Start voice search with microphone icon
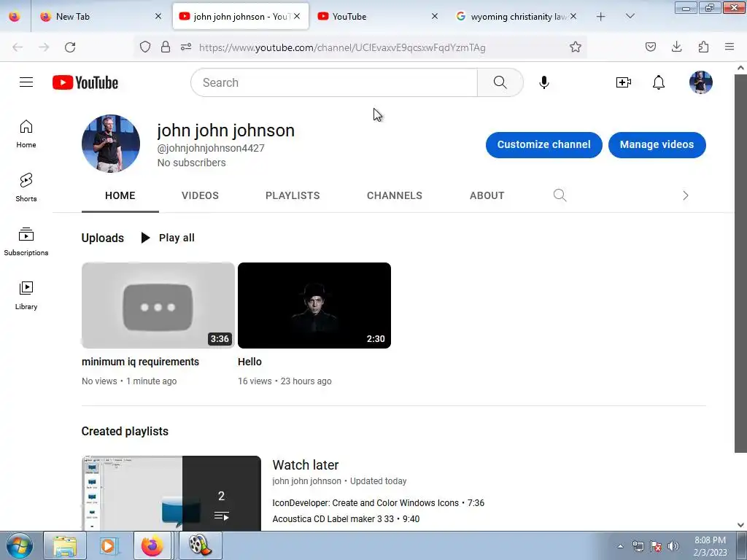Viewport: 747px width, 560px height. coord(544,82)
